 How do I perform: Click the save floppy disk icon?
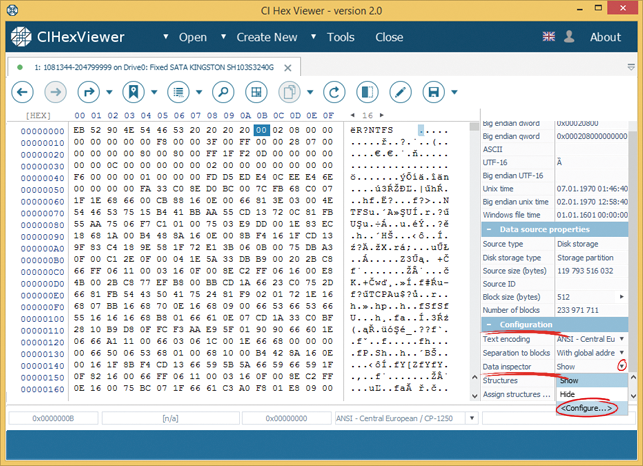pyautogui.click(x=434, y=92)
